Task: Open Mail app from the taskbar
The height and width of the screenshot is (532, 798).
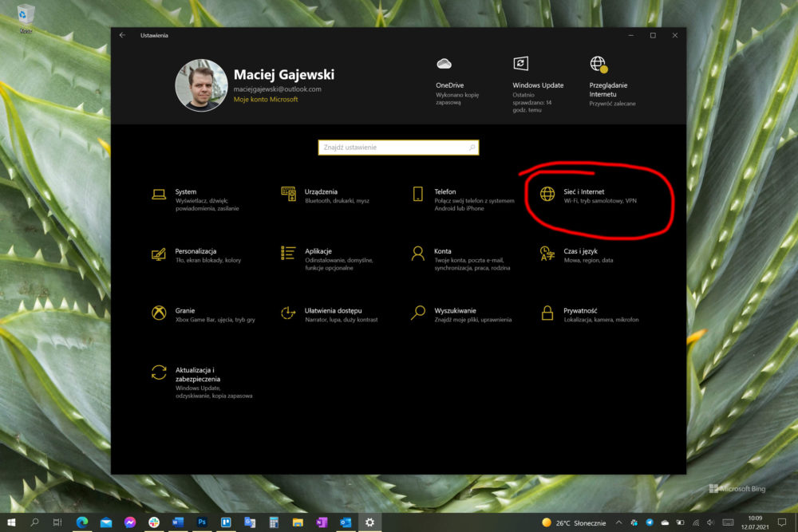Action: pos(106,522)
